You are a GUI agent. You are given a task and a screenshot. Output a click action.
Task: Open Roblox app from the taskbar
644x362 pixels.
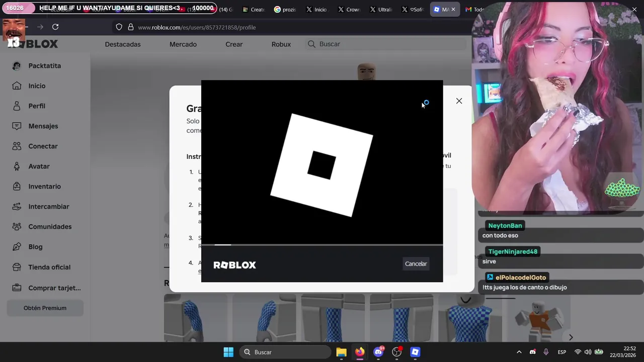pos(415,352)
